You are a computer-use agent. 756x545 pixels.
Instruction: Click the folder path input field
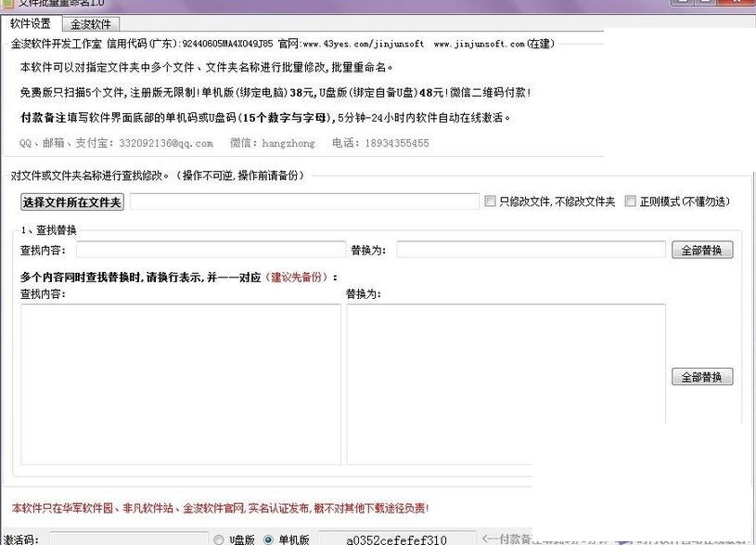click(304, 201)
